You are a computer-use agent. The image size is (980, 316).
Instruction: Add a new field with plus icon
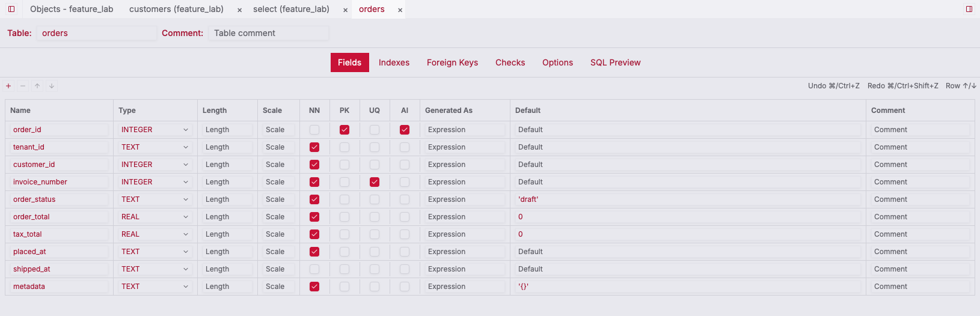click(8, 86)
